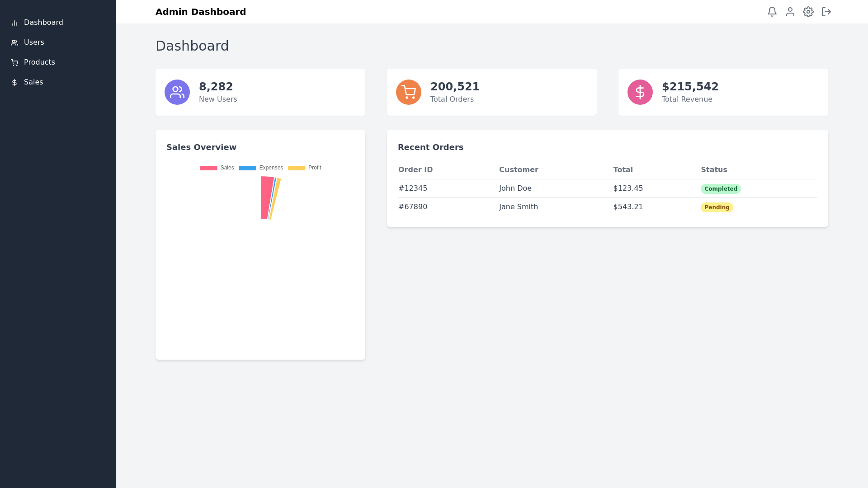Screen dimensions: 868x488
Task: Click the yellow Profit chart segment
Action: [x=275, y=199]
